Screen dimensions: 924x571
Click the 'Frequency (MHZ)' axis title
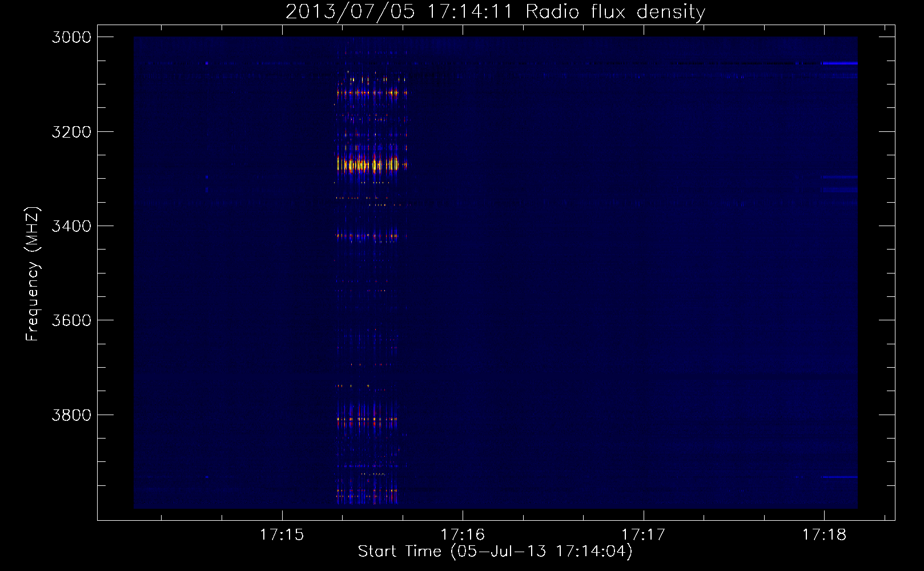(x=33, y=274)
